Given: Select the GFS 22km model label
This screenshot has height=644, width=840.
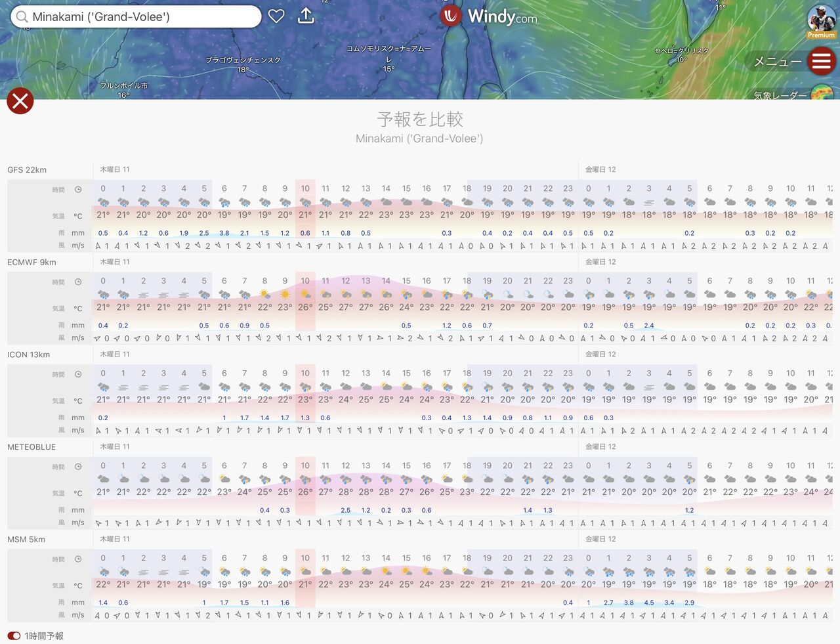Looking at the screenshot, I should point(27,169).
